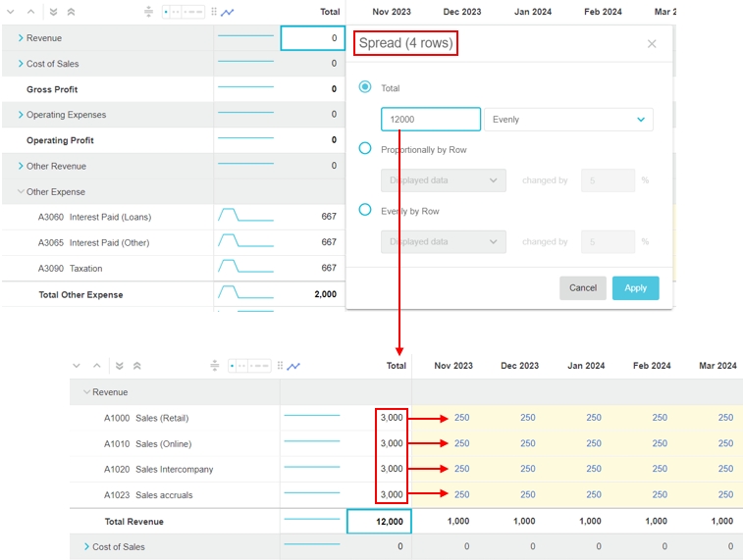Click the expand all double-chevron in lower grid toolbar

click(120, 366)
